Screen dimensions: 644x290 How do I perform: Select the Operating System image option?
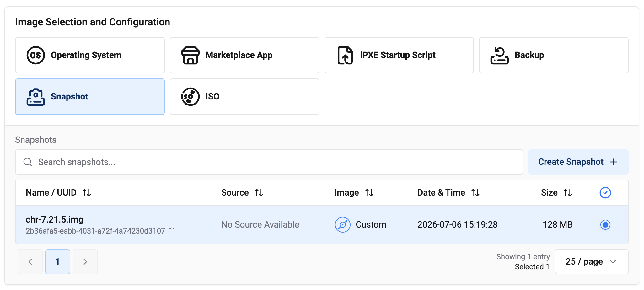click(x=90, y=55)
